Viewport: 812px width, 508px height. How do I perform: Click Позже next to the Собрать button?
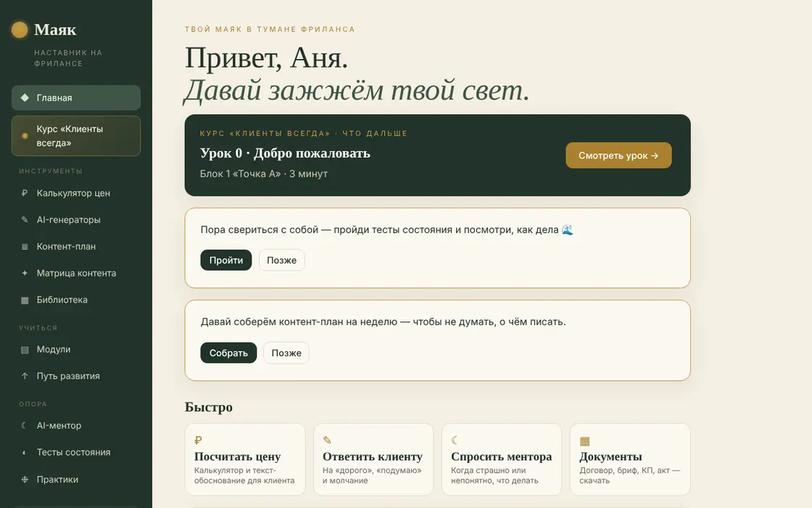[x=286, y=353]
